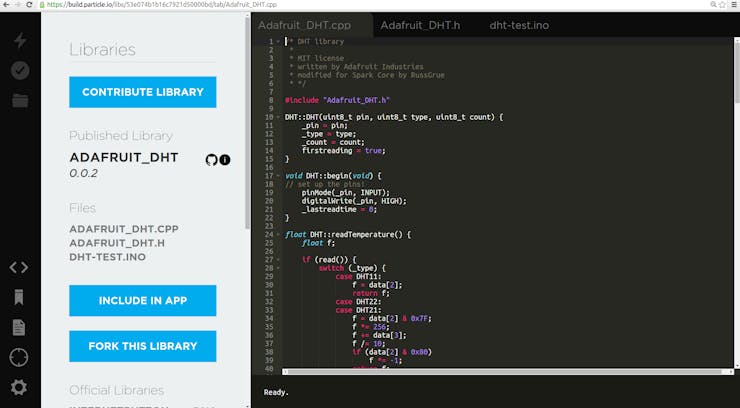
Task: Click the editor vertical scrollbar thumb
Action: [x=737, y=71]
